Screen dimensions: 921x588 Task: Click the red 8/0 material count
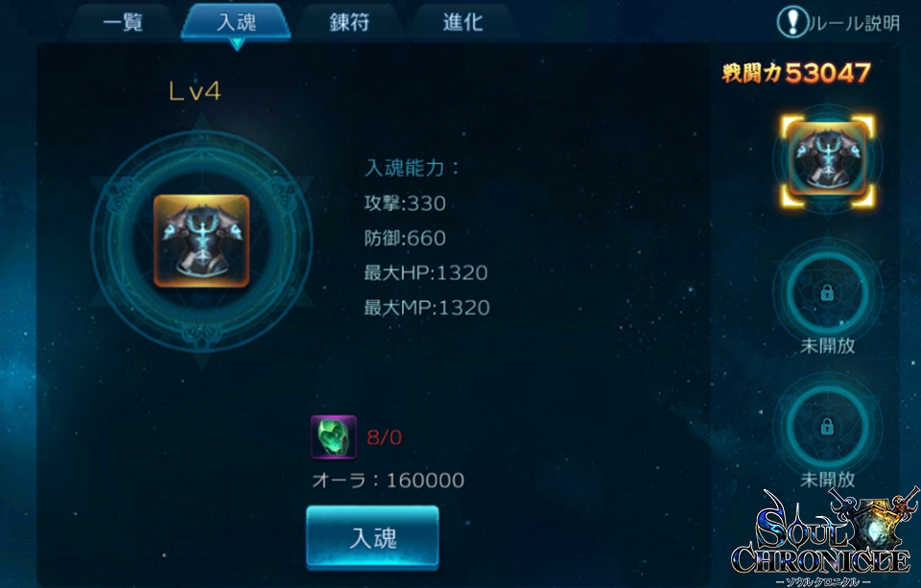coord(384,437)
